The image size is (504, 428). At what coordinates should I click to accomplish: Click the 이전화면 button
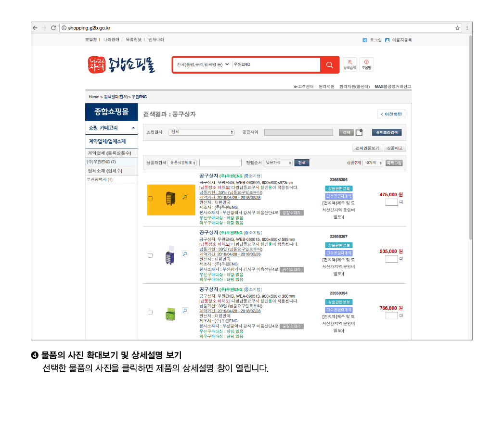[x=391, y=114]
